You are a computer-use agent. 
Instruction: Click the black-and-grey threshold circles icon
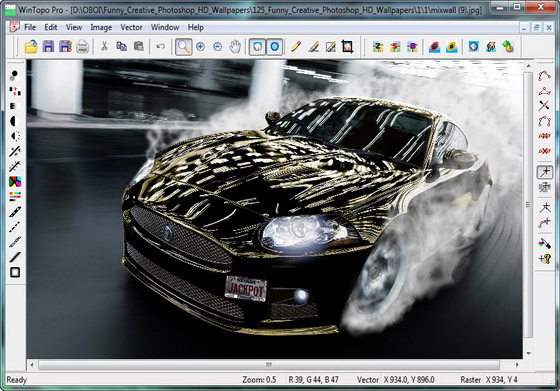coord(14,75)
